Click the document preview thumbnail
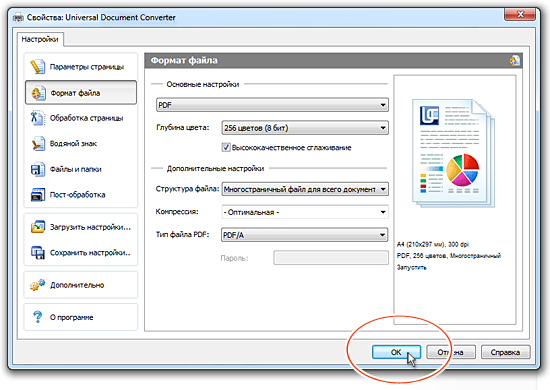 pyautogui.click(x=454, y=154)
